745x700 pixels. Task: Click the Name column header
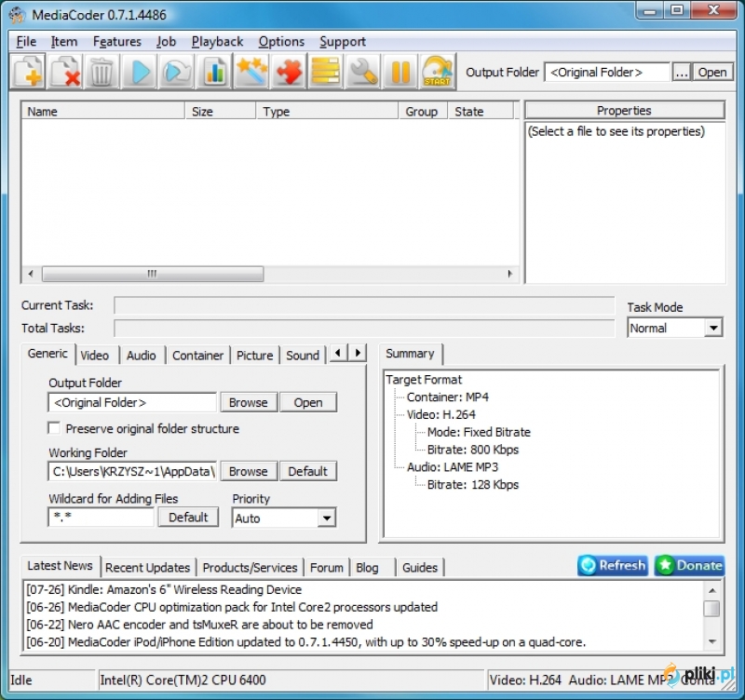(x=103, y=111)
